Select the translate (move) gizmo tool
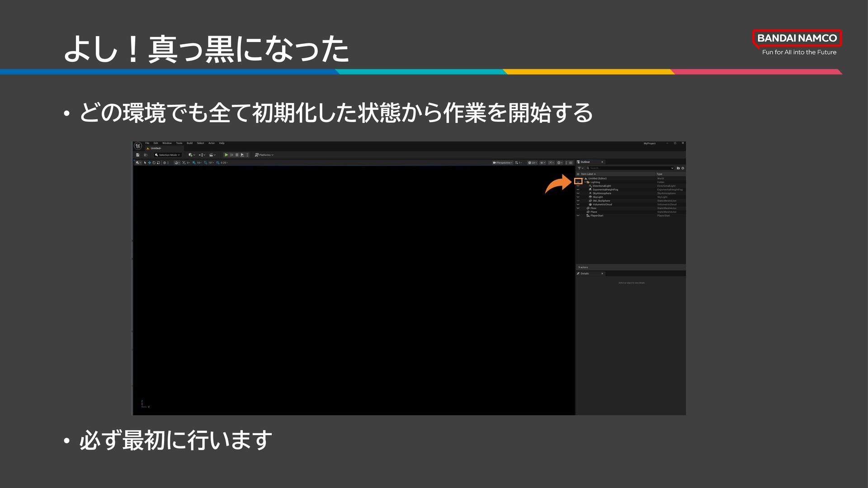The image size is (868, 488). coord(150,163)
